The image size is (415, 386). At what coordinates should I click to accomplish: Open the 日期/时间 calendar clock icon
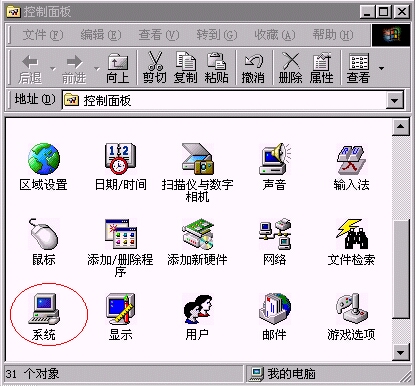(120, 159)
